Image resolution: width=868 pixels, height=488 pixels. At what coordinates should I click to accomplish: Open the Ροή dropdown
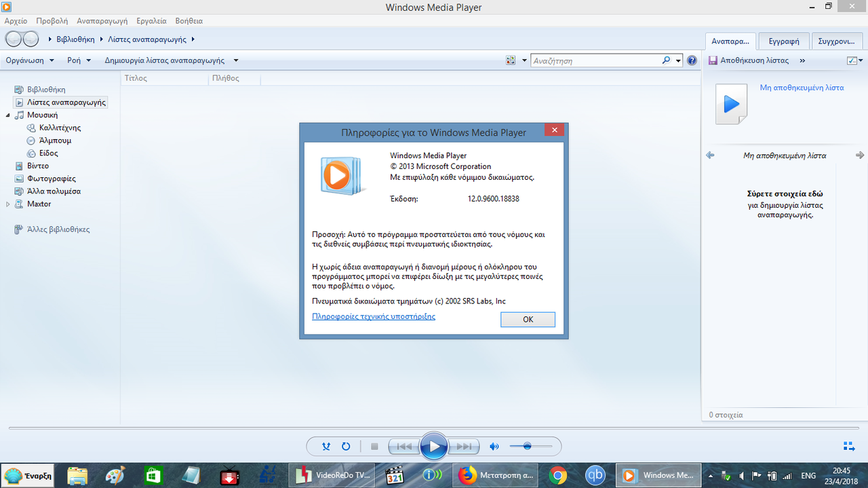tap(79, 60)
